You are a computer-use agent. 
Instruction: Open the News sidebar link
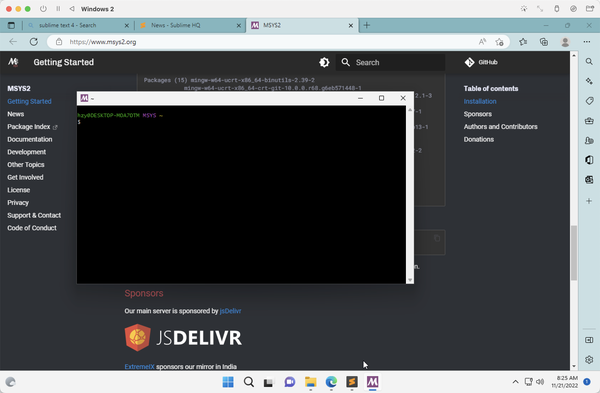pyautogui.click(x=16, y=114)
